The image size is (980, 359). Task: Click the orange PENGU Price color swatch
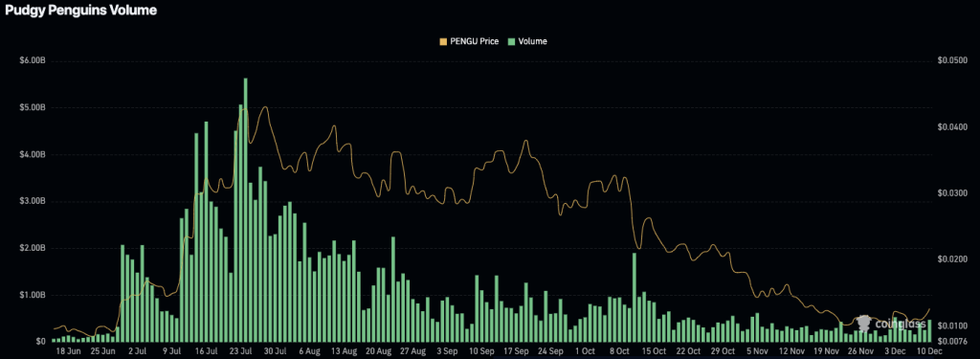[x=444, y=41]
